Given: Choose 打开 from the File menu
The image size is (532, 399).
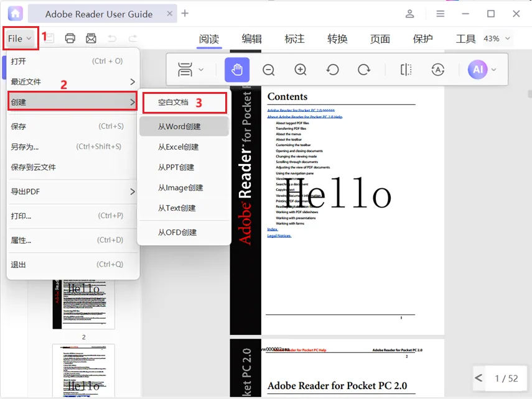Looking at the screenshot, I should pos(72,61).
